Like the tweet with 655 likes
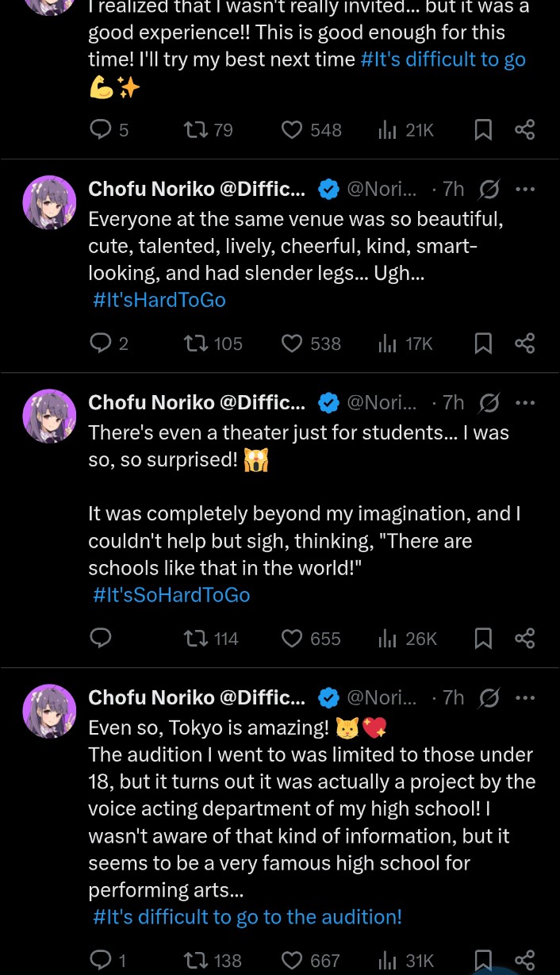The height and width of the screenshot is (975, 560). pyautogui.click(x=293, y=638)
